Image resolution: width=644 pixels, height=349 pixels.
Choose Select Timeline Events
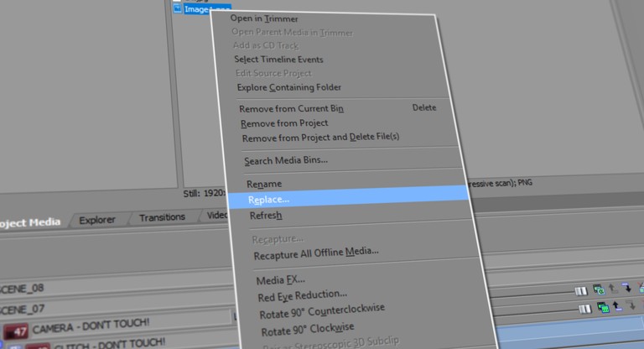tap(278, 60)
